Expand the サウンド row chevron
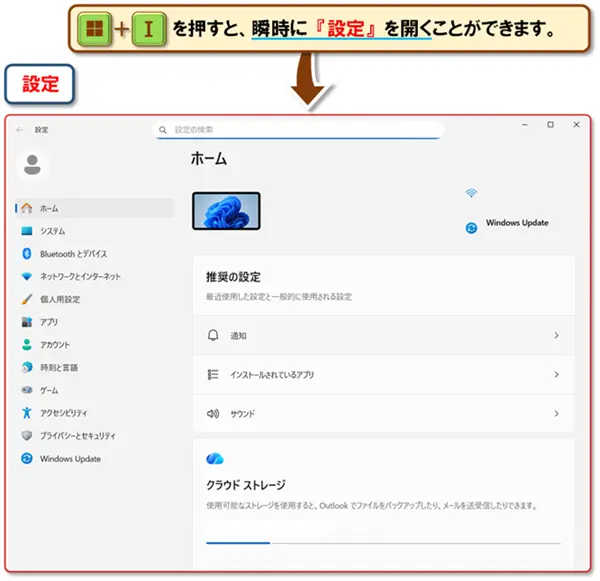Viewport: 600px width, 581px height. [556, 414]
